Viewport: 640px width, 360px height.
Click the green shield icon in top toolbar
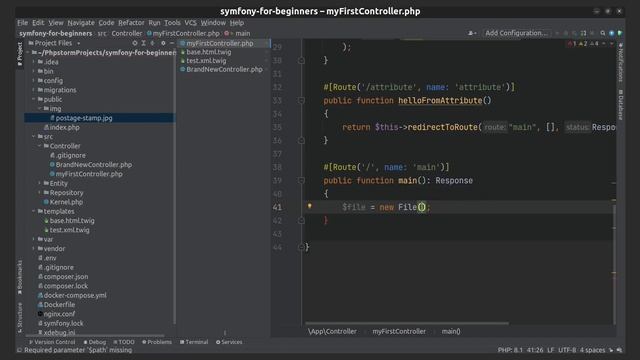tap(620, 33)
